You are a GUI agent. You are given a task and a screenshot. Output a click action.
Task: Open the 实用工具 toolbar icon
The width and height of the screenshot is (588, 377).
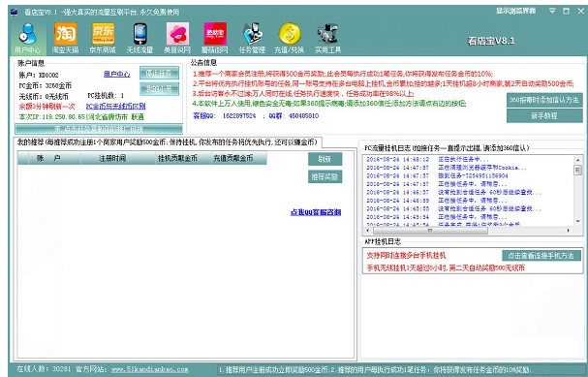(x=327, y=38)
